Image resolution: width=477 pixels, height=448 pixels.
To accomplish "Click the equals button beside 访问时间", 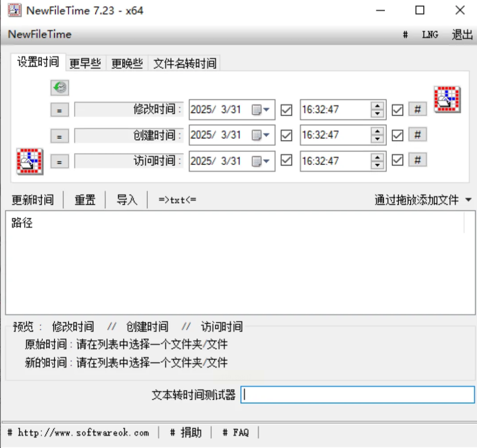I will [59, 161].
